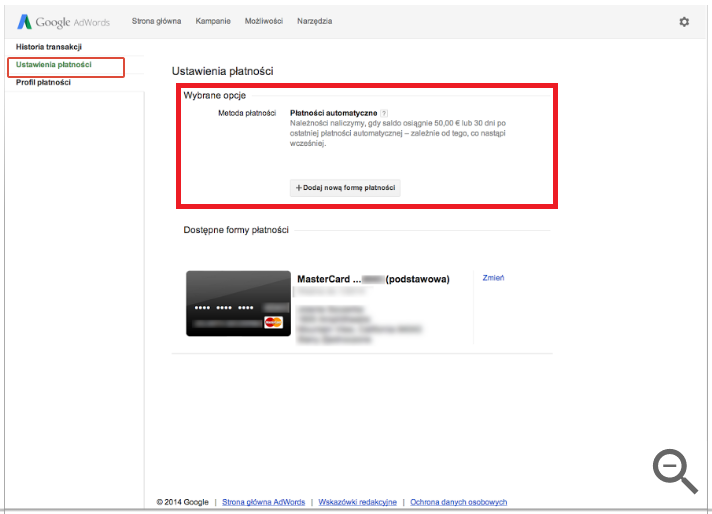
Task: Select Profil płatności in the sidebar
Action: coord(43,82)
